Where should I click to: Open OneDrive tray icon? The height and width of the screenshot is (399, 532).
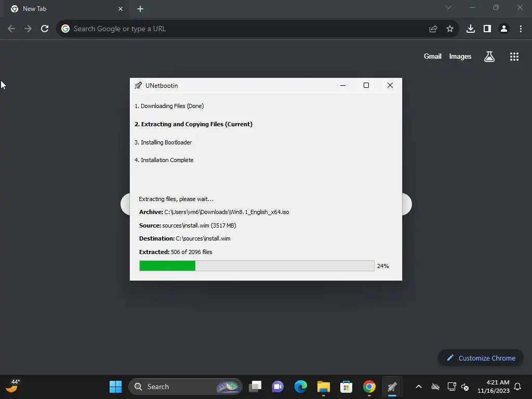point(435,387)
